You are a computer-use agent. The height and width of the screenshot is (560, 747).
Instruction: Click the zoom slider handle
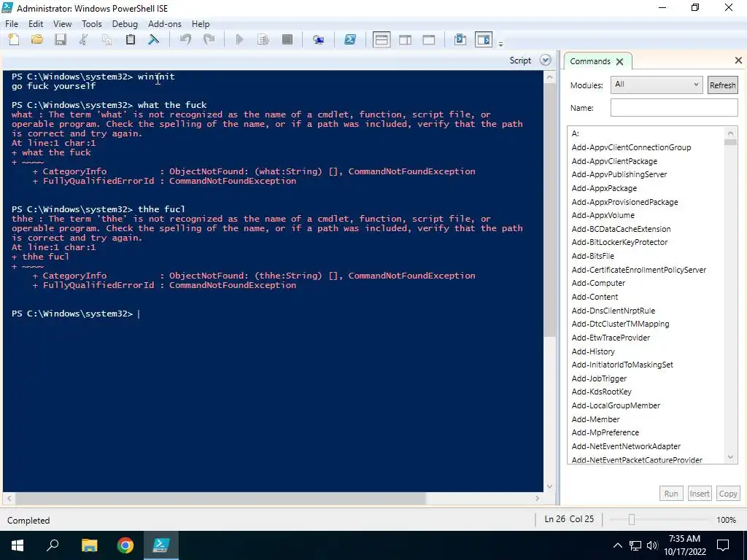pyautogui.click(x=631, y=520)
